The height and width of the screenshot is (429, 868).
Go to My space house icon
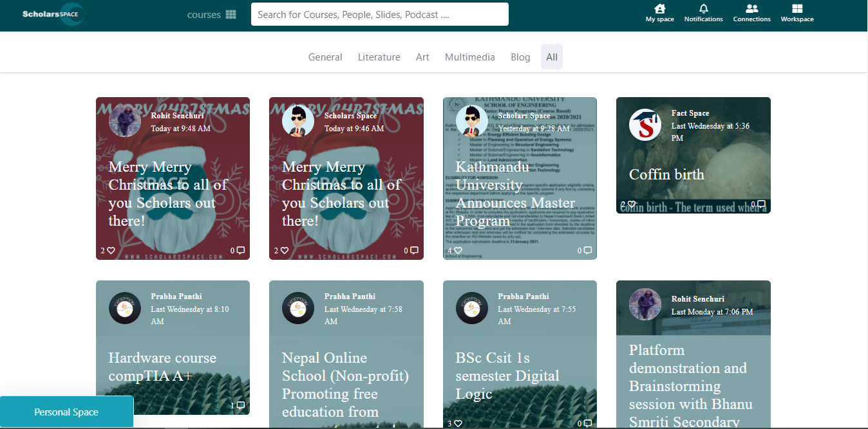tap(659, 9)
